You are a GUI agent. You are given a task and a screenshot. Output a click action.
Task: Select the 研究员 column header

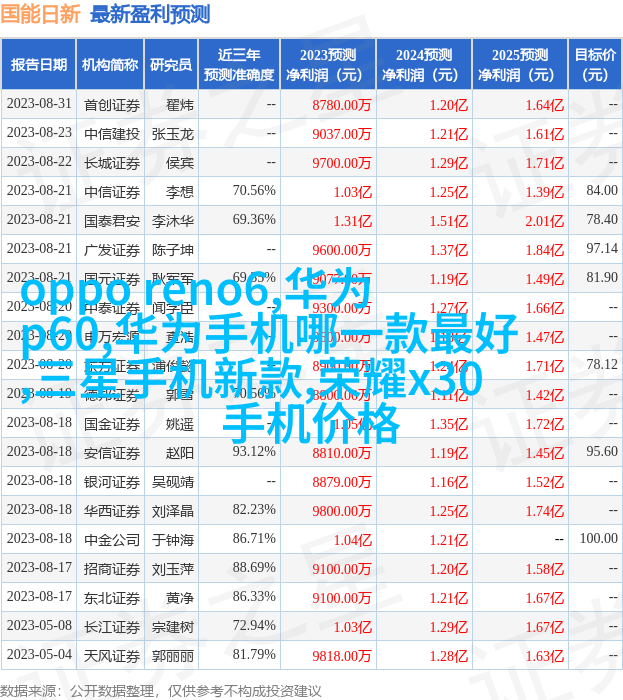171,64
